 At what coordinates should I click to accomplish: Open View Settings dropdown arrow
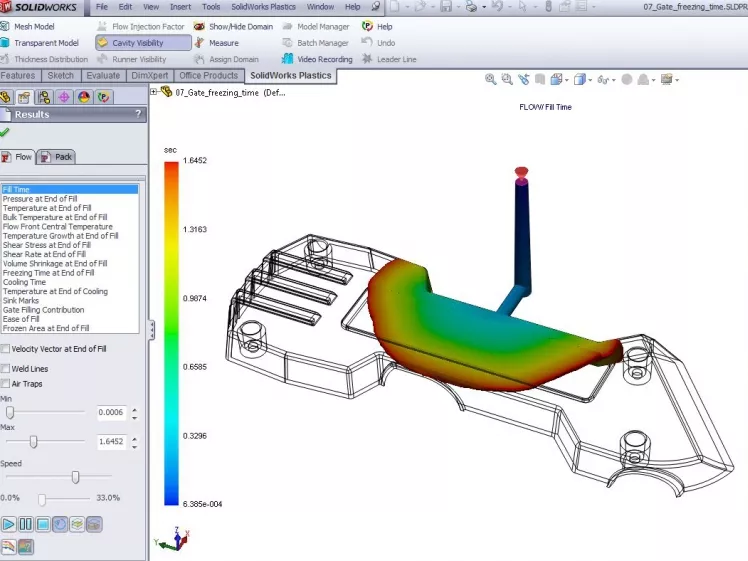tap(677, 80)
